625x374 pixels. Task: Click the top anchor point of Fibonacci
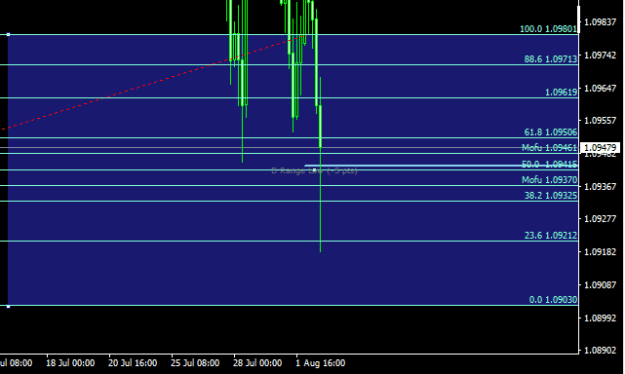[x=8, y=35]
